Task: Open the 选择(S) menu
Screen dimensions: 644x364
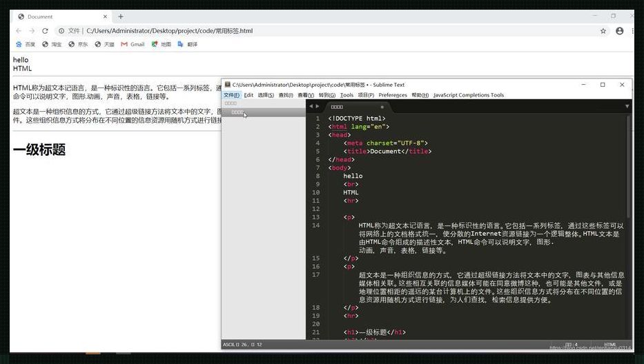Action: click(266, 95)
